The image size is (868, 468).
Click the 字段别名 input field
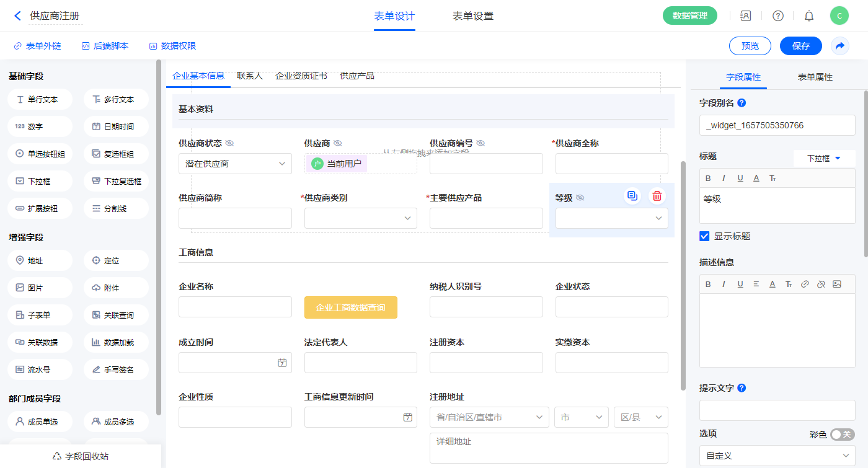tap(777, 125)
